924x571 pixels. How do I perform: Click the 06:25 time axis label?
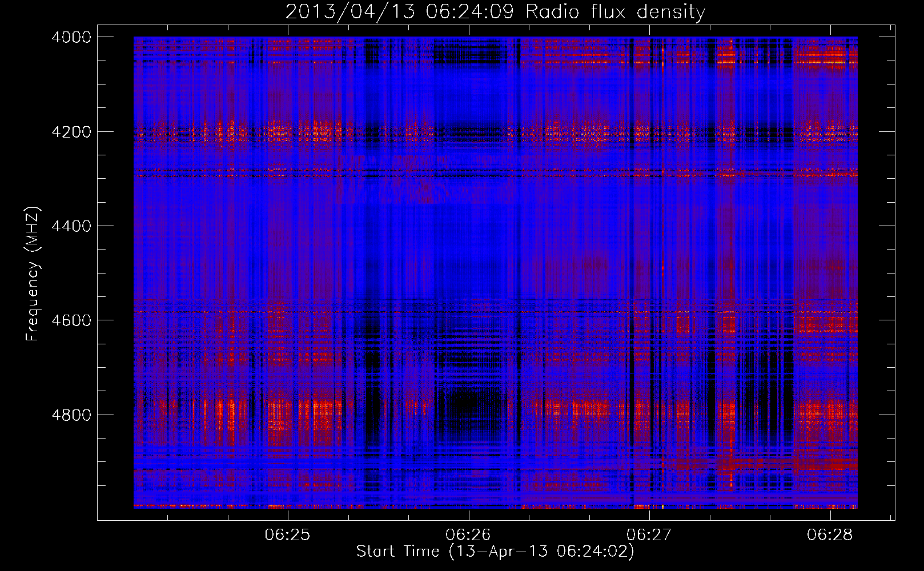288,535
